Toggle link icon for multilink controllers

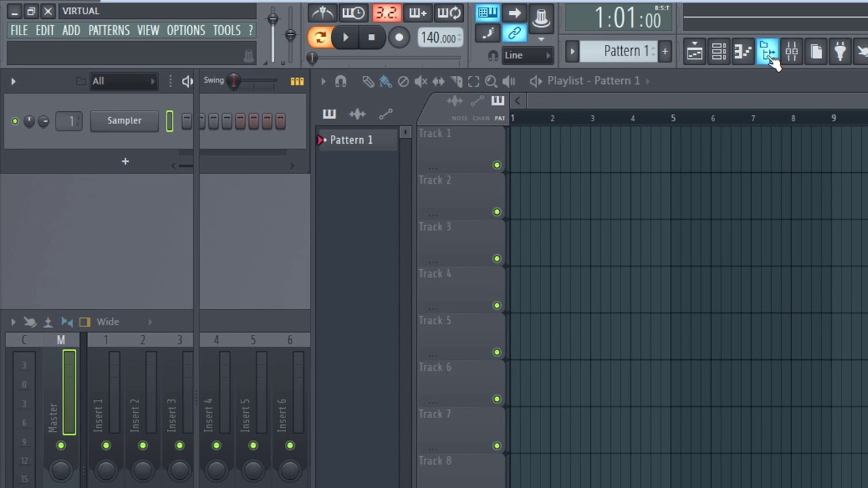click(514, 33)
